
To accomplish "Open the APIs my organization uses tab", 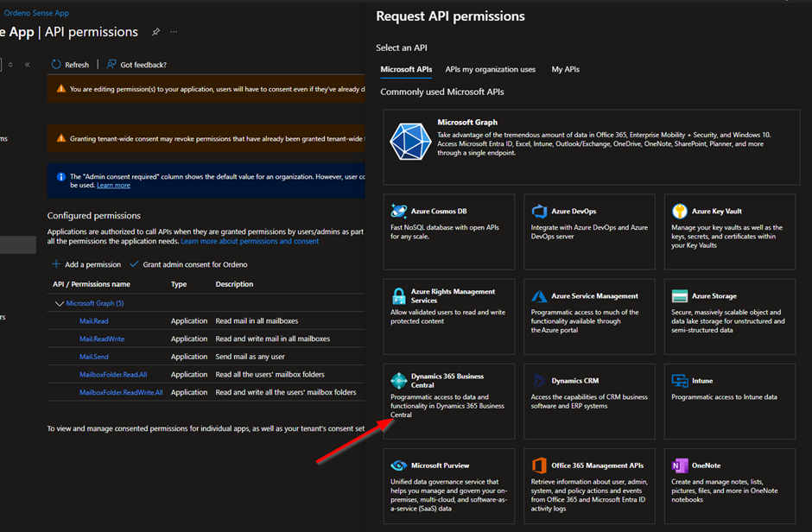I will 491,69.
